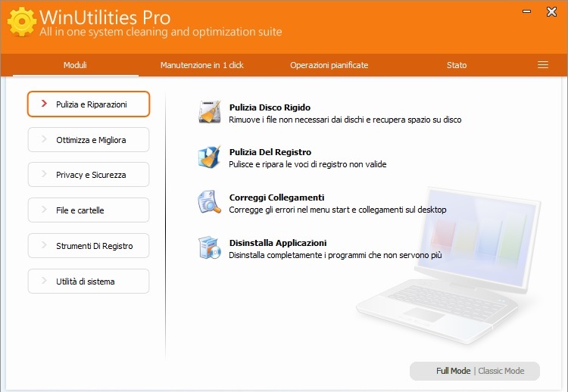
Task: Switch to the Moduli tab
Action: (x=75, y=65)
